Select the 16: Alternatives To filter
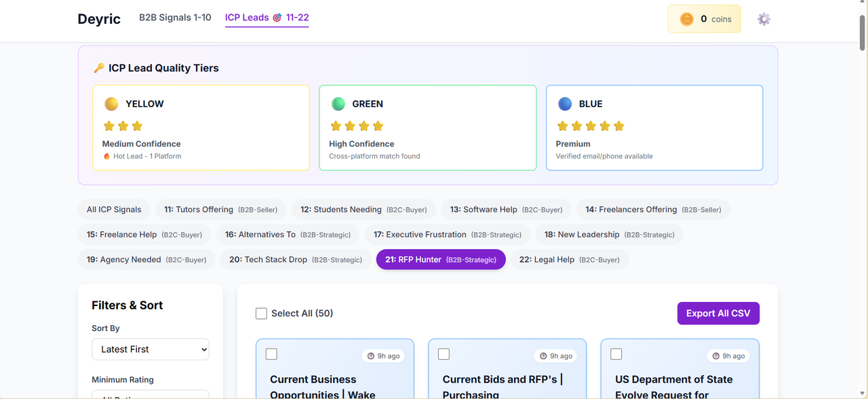 pos(288,235)
